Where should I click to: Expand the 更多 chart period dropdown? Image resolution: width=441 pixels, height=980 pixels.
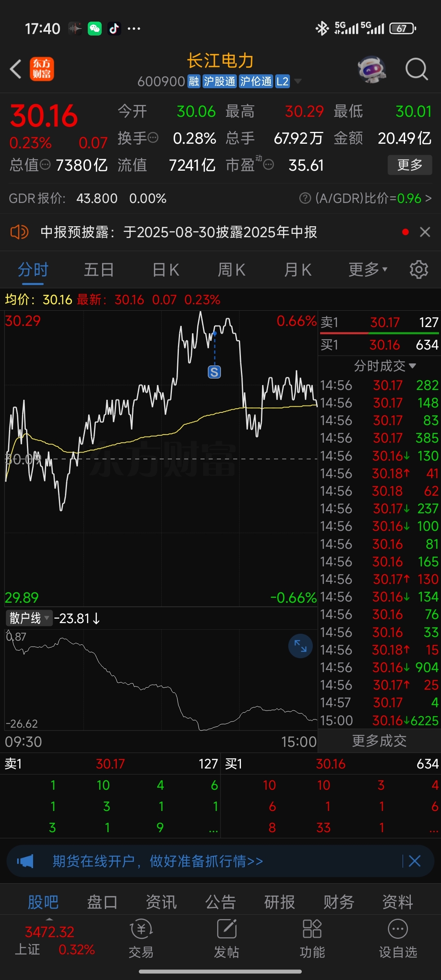tap(368, 270)
